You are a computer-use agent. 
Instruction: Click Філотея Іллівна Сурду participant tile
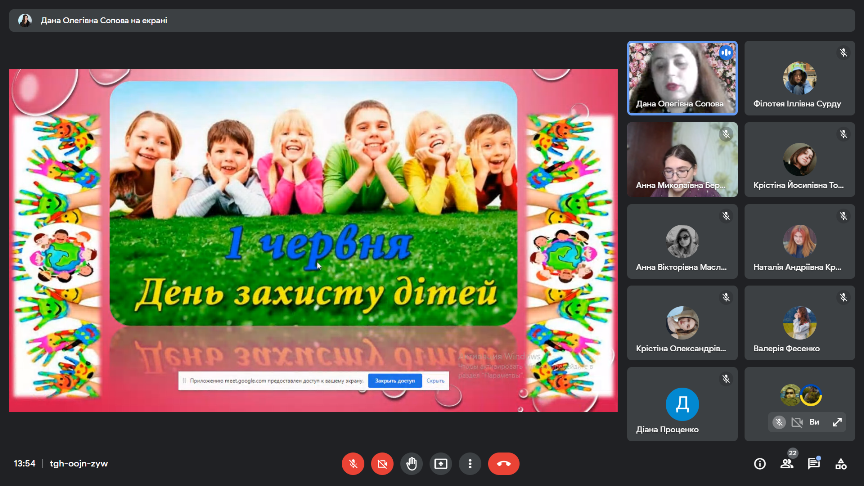[799, 77]
